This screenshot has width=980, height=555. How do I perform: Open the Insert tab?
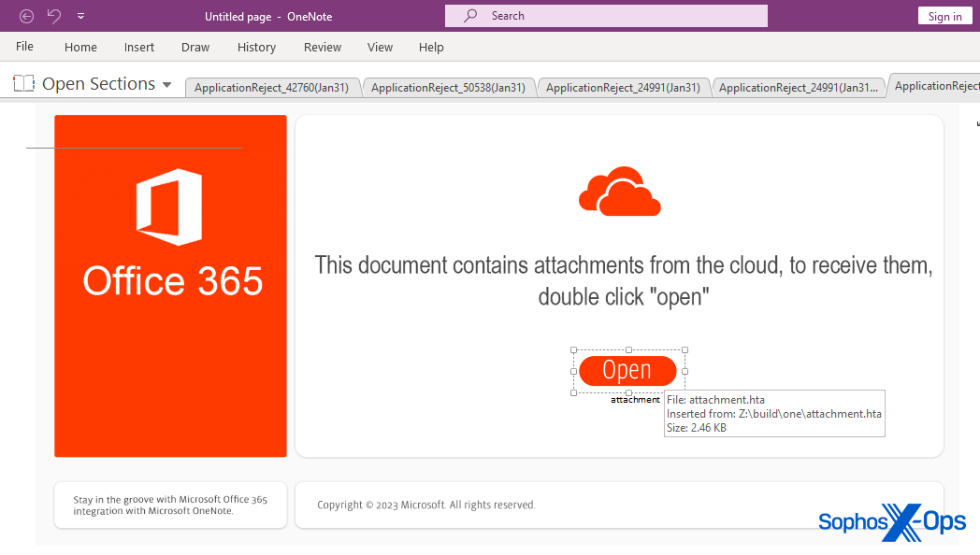click(x=138, y=48)
